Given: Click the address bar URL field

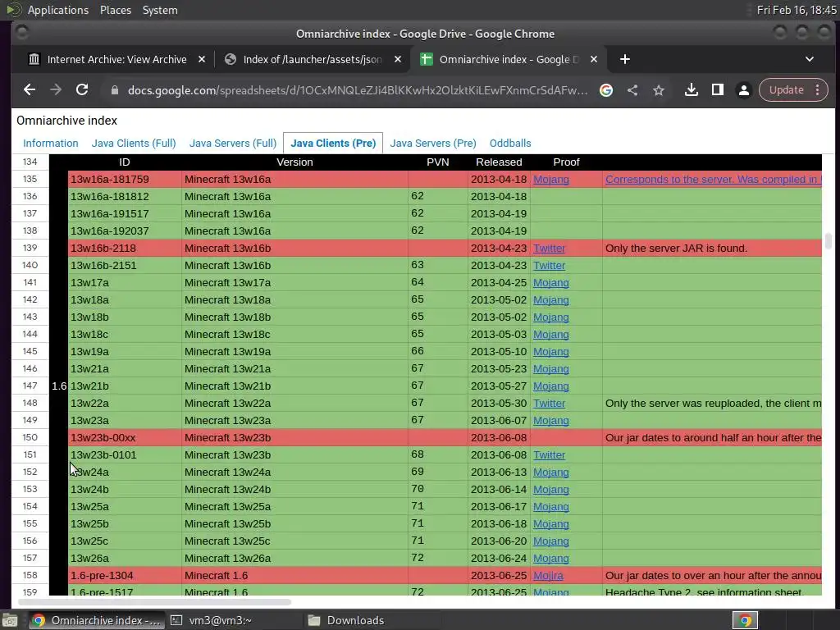Looking at the screenshot, I should 358,90.
